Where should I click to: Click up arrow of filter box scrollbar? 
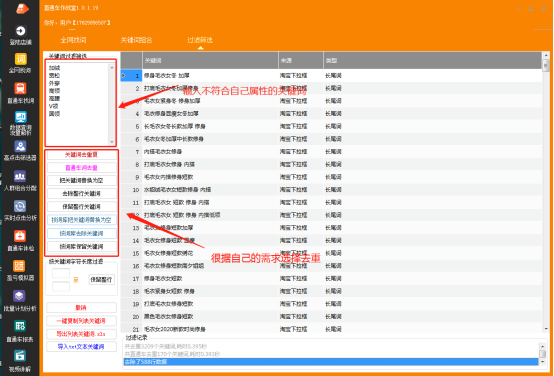[x=112, y=67]
